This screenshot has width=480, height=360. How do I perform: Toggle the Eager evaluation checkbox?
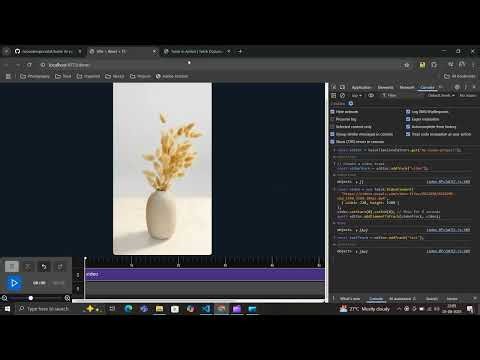[x=408, y=119]
